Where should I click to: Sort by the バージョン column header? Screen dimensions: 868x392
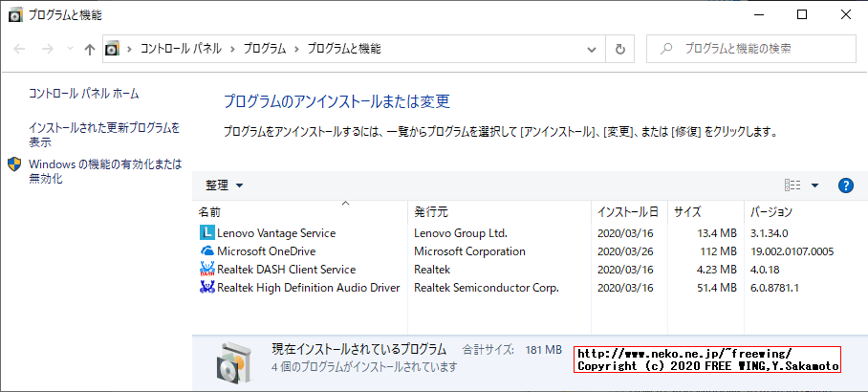coord(806,211)
